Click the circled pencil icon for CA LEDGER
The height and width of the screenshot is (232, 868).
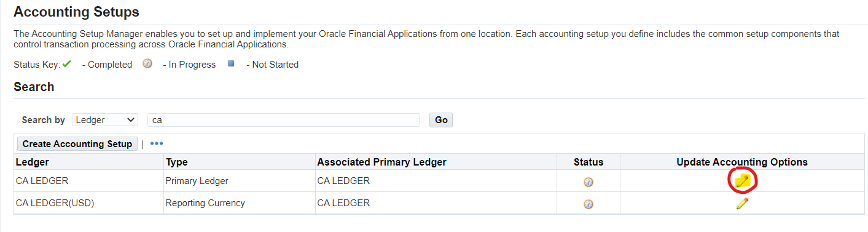[742, 180]
